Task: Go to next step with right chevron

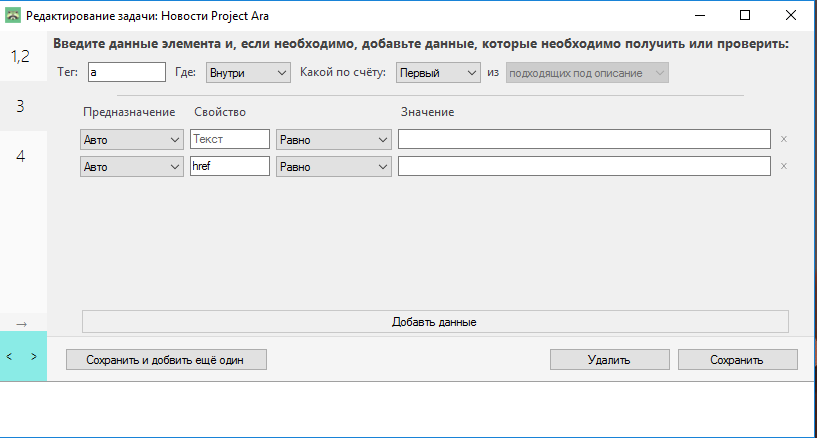Action: 34,356
